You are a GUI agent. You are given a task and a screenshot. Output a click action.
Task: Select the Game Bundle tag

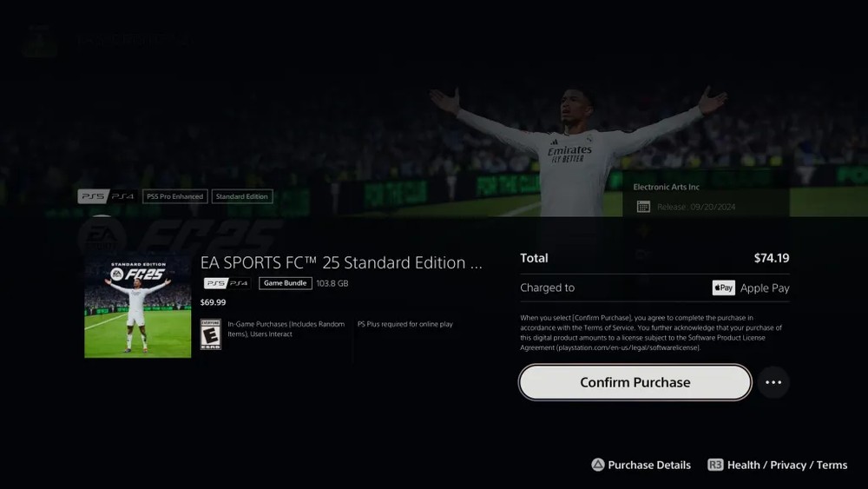tap(285, 283)
